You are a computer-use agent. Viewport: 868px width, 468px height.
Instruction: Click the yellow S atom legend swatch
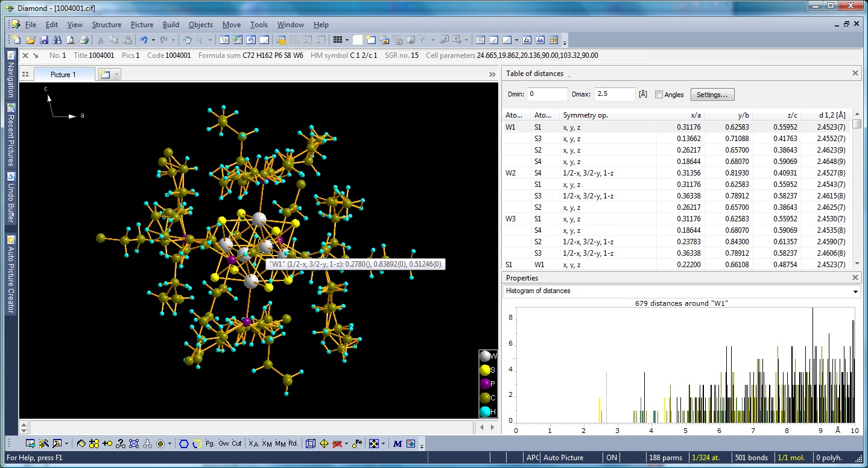tap(485, 370)
